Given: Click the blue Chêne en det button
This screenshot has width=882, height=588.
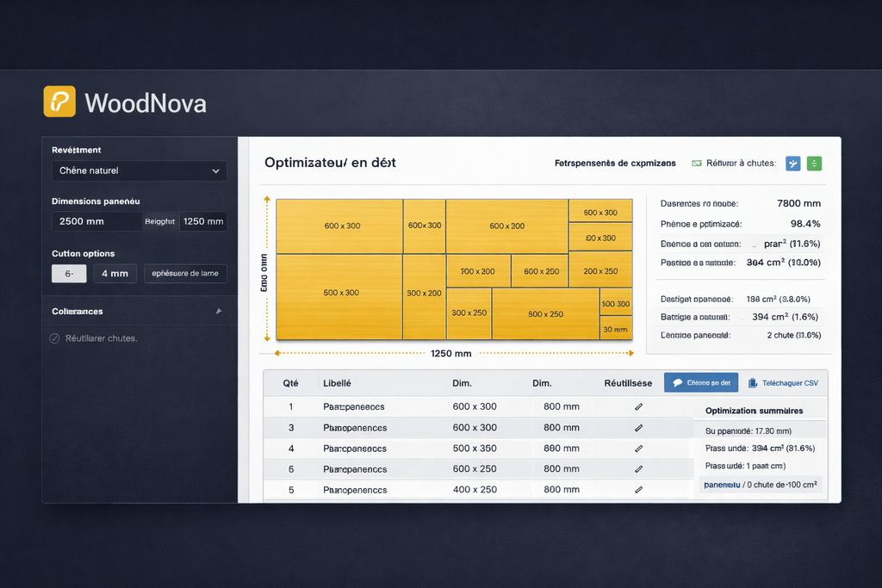Looking at the screenshot, I should coord(701,383).
